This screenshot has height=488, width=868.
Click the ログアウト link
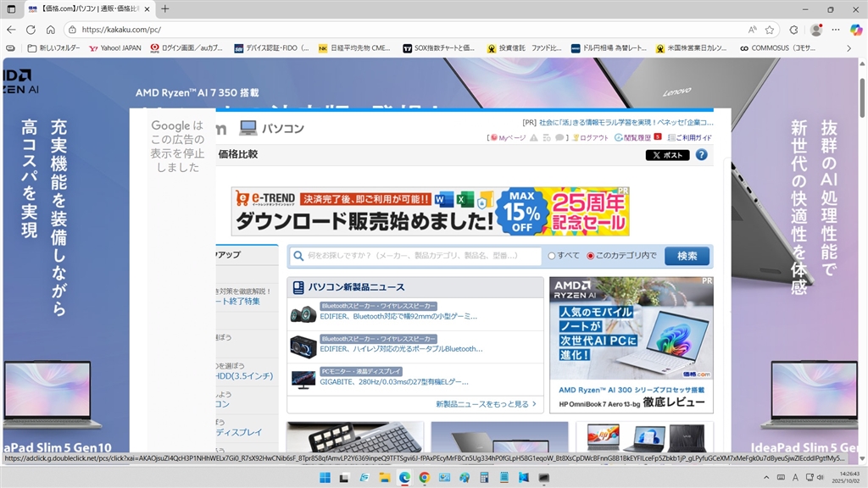point(591,138)
